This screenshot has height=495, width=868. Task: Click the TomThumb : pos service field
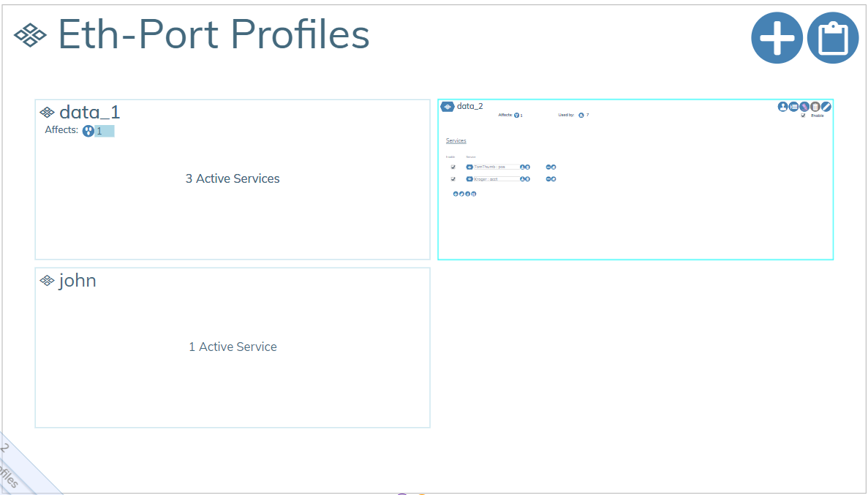coord(495,167)
